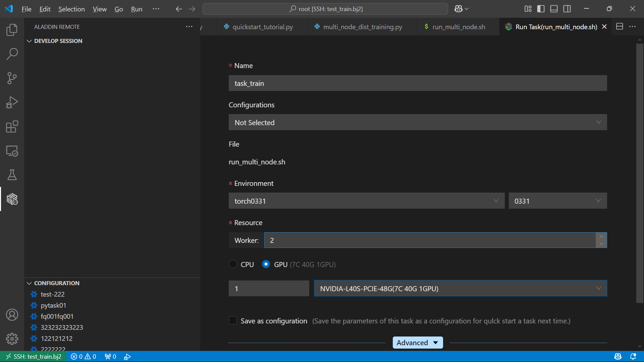Switch to the multi_node_dist_training.py tab
The width and height of the screenshot is (644, 362).
coord(362,27)
